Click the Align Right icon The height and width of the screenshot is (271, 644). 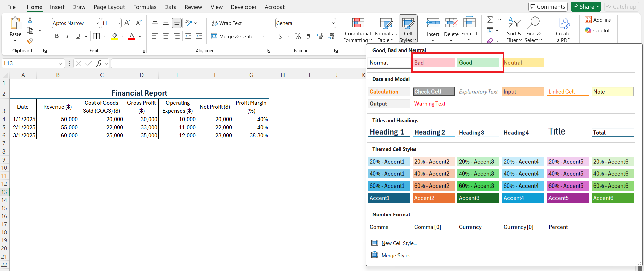coord(177,36)
